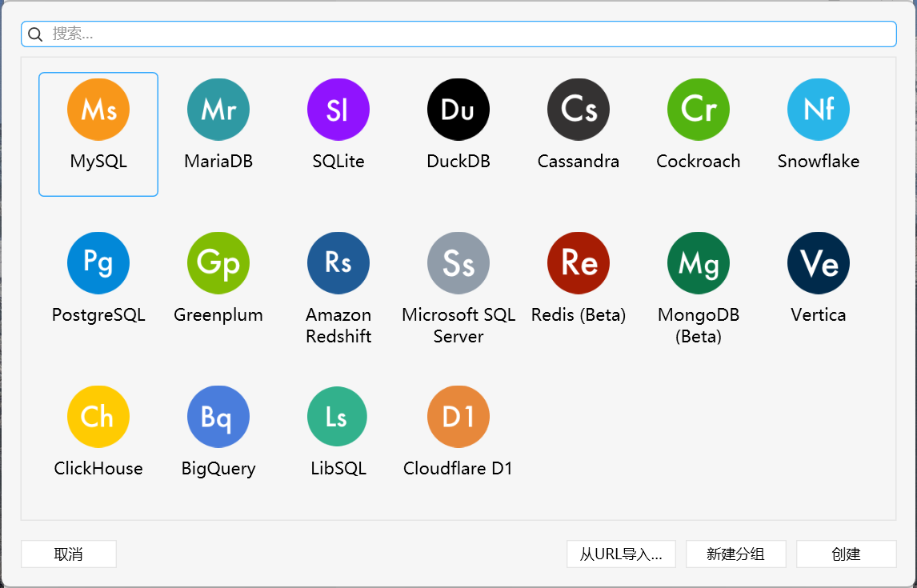
Task: Choose the MongoDB Mg icon
Action: pyautogui.click(x=699, y=263)
